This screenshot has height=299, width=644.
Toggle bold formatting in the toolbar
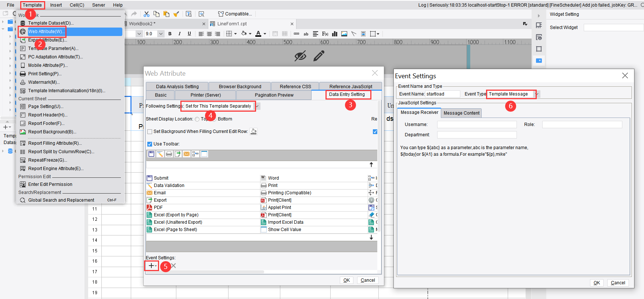[x=170, y=34]
